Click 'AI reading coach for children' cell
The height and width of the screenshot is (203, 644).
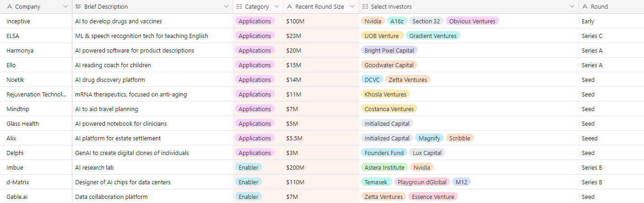pos(153,65)
